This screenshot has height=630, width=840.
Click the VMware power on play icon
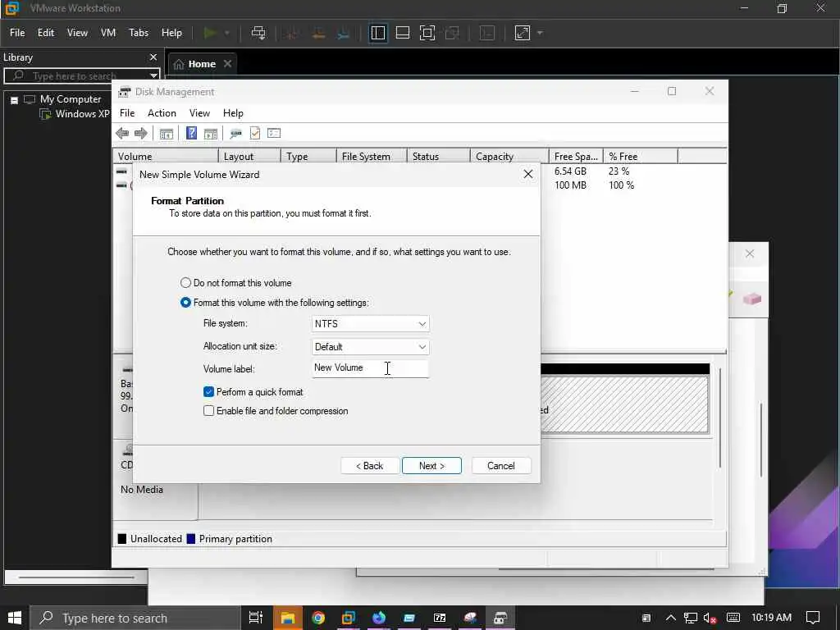coord(210,33)
